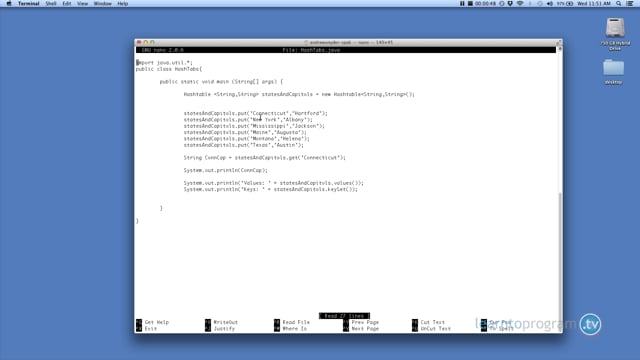Screen dimensions: 640x360
Task: Open Spotlight search magnifier
Action: (x=619, y=4)
